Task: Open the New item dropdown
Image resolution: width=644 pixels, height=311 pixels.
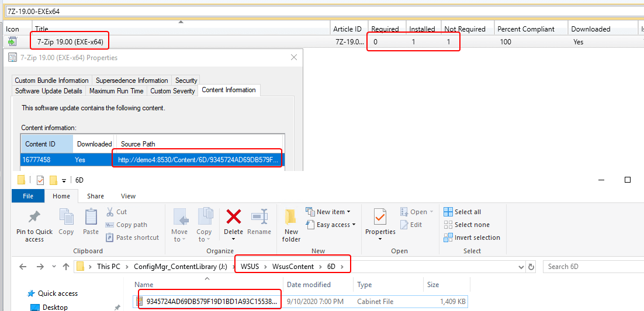Action: 328,212
